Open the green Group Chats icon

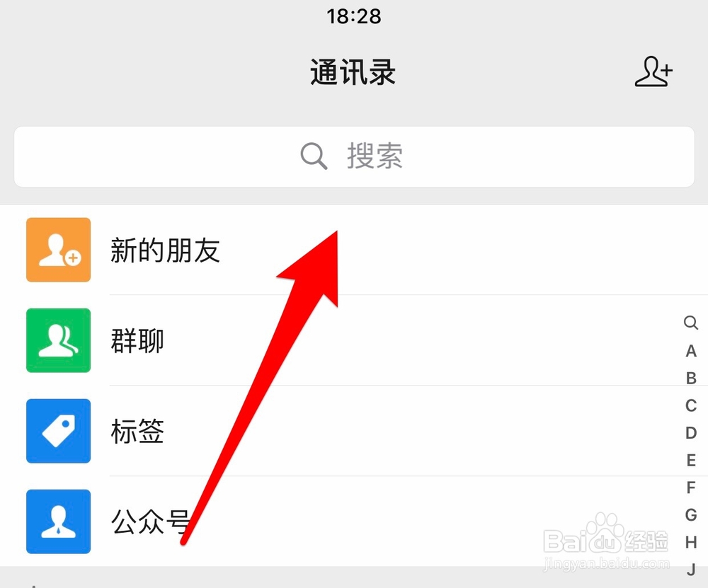(58, 340)
